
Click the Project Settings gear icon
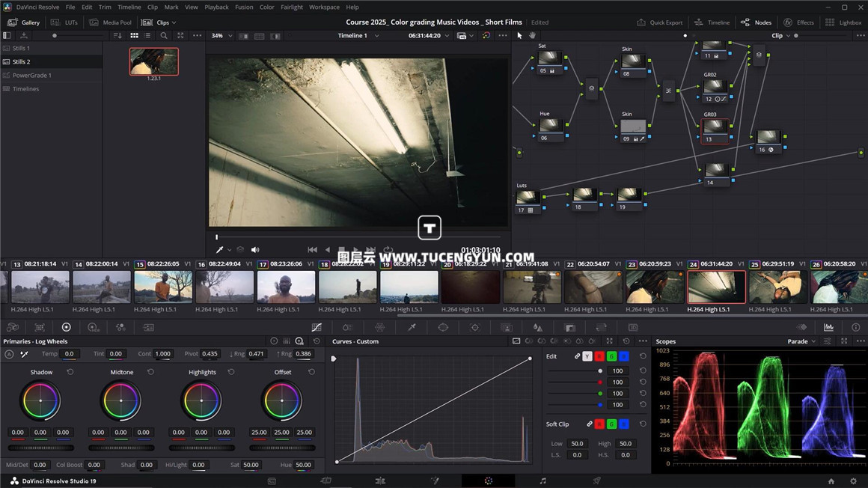click(x=853, y=481)
